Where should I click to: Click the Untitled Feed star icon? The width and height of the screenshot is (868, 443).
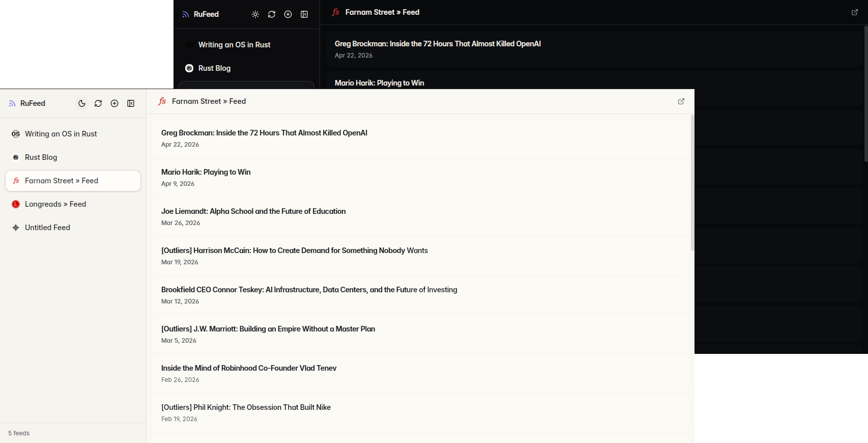click(16, 228)
